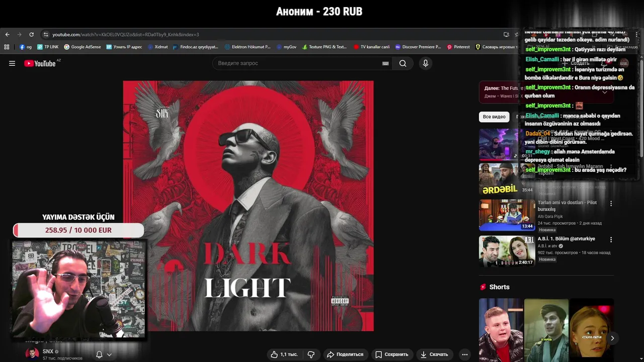Open the YouTube hamburger guide menu
The width and height of the screenshot is (644, 362).
tap(12, 63)
